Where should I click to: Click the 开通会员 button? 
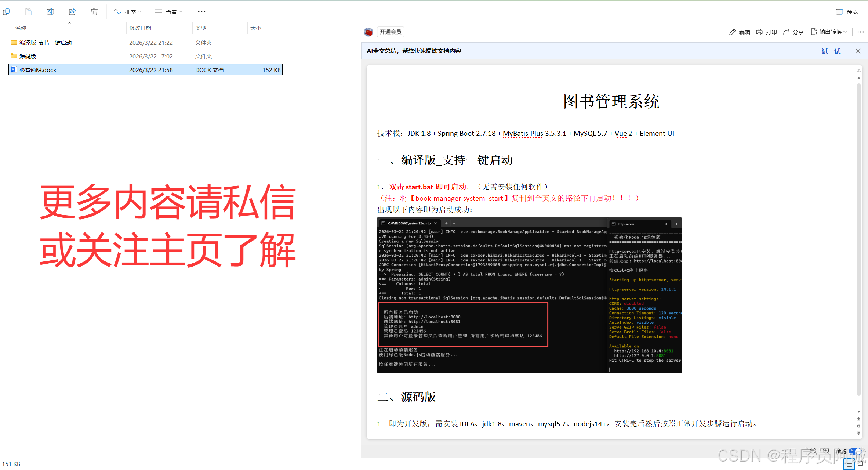point(391,32)
